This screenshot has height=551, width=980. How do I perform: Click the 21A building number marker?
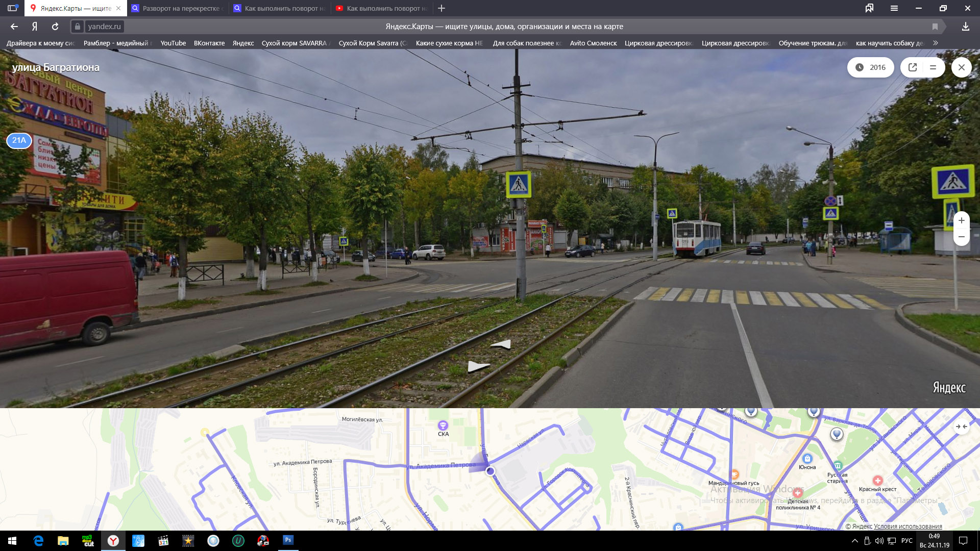[x=19, y=140]
